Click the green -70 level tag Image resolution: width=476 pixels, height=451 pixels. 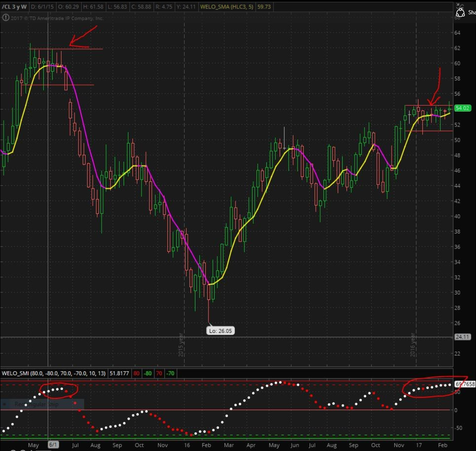click(x=170, y=373)
